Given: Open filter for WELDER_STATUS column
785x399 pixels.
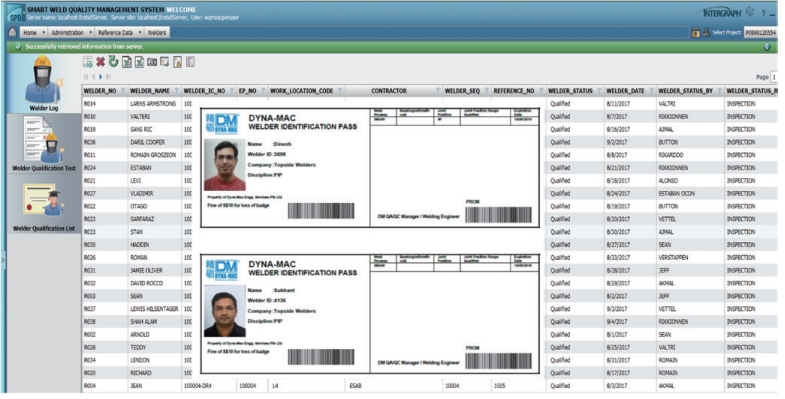Looking at the screenshot, I should [x=599, y=91].
